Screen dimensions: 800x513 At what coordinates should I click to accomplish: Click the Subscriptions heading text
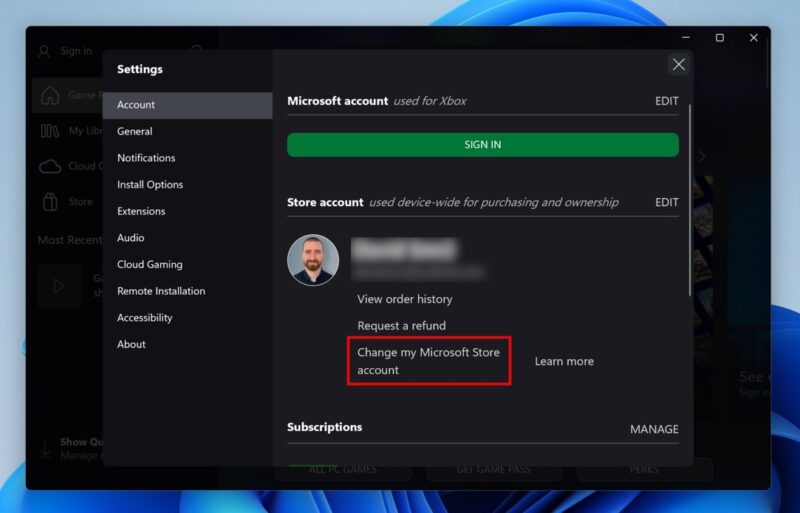pyautogui.click(x=324, y=427)
